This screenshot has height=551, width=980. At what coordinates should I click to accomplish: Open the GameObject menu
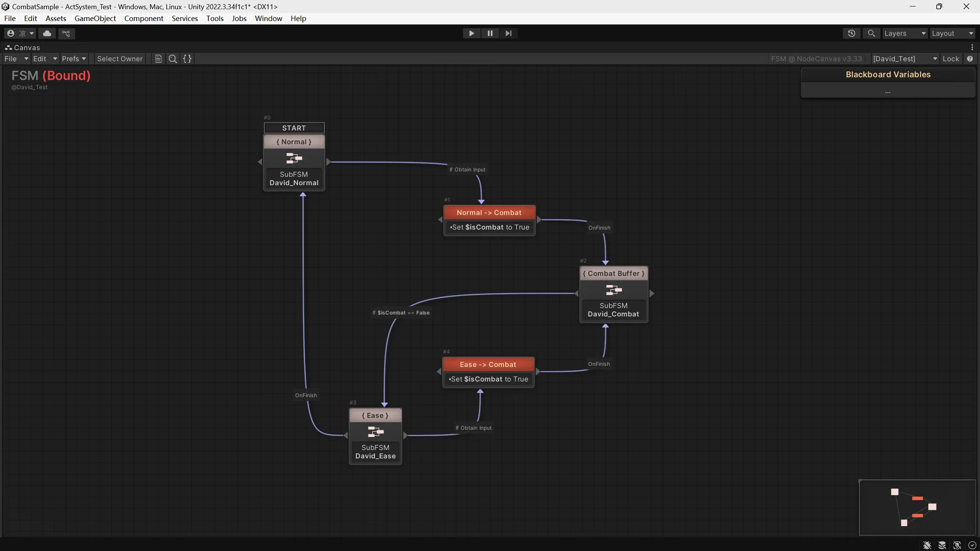95,19
